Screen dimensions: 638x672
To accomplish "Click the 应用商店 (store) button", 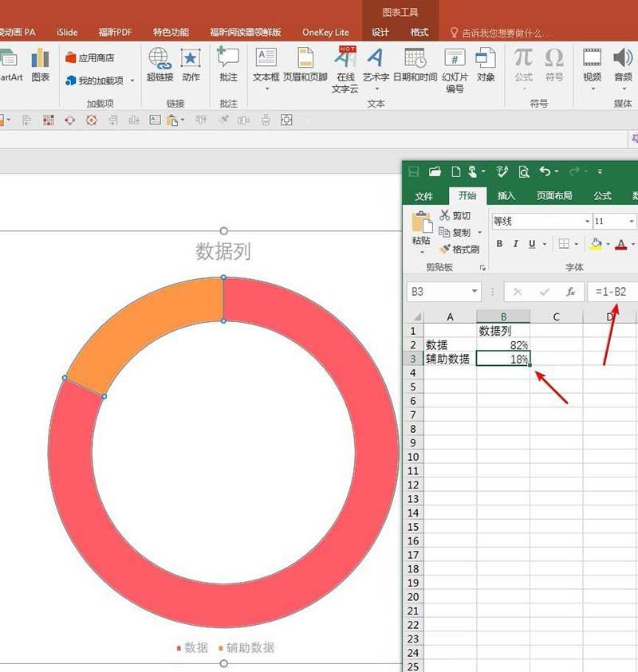I will click(x=90, y=58).
